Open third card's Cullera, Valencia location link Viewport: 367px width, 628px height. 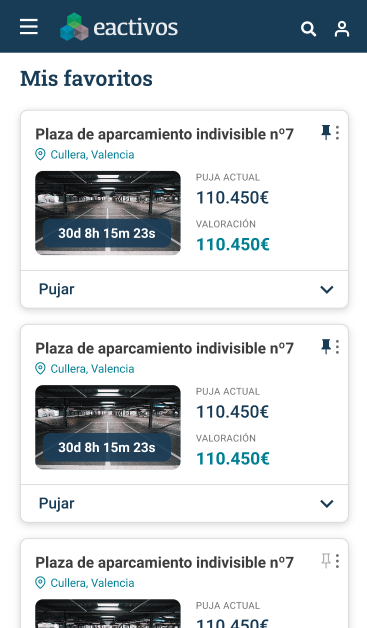point(92,583)
